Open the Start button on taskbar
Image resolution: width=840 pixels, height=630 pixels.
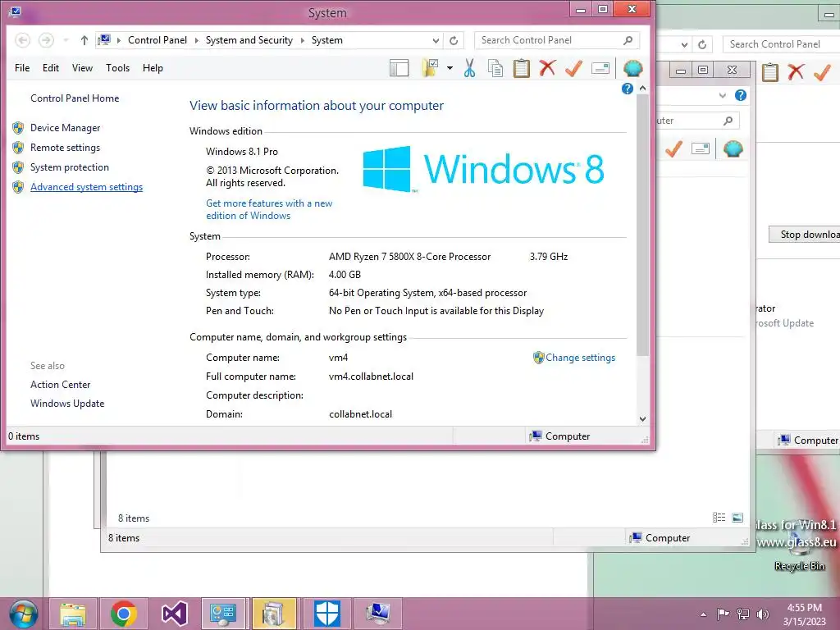coord(23,614)
